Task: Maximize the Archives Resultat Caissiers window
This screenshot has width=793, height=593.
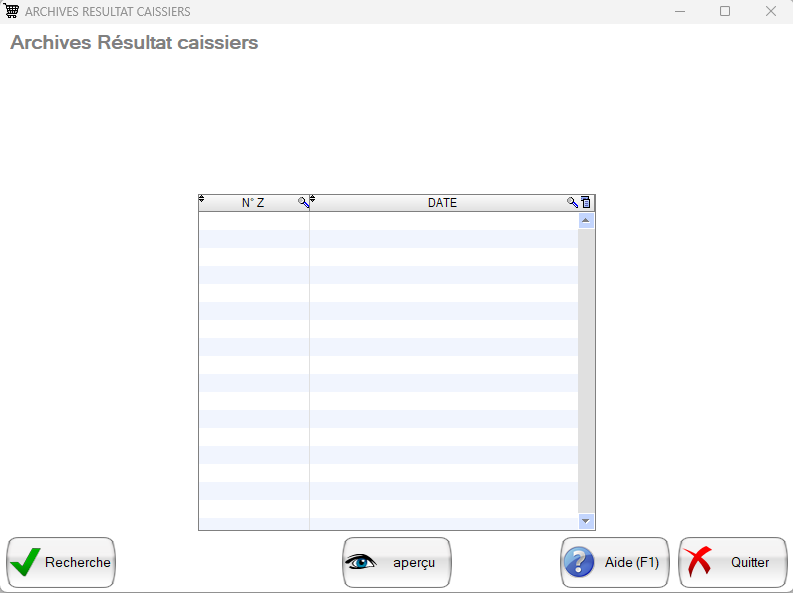Action: [725, 11]
